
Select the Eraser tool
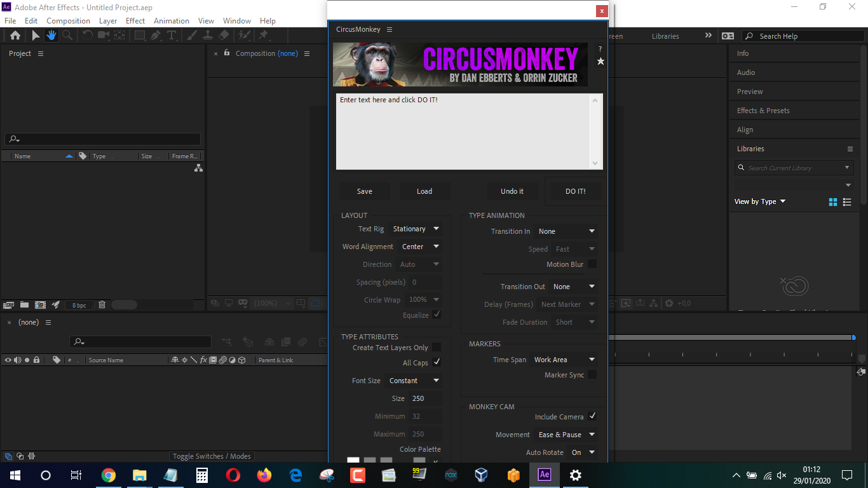tap(223, 36)
